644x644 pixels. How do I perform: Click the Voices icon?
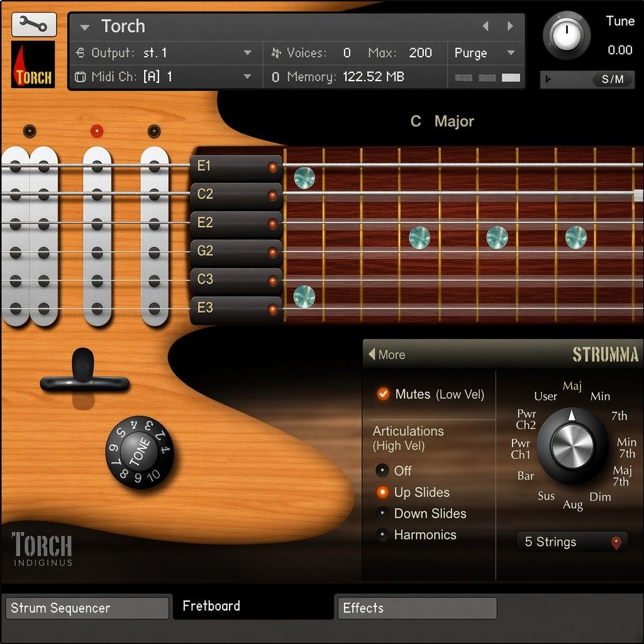click(276, 53)
